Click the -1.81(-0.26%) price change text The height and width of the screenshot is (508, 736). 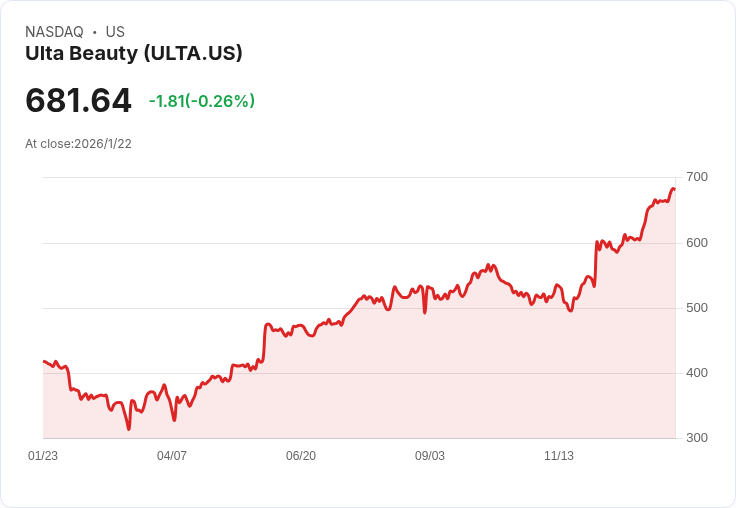point(202,101)
